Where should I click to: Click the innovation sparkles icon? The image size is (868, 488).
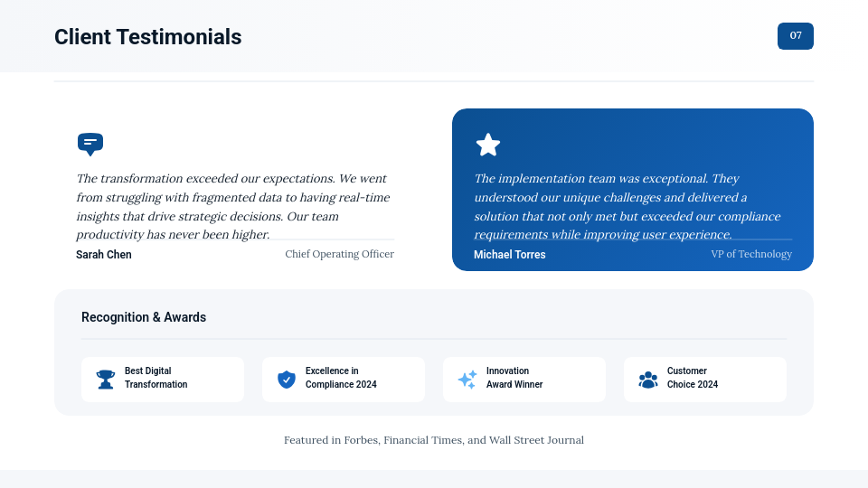click(467, 380)
